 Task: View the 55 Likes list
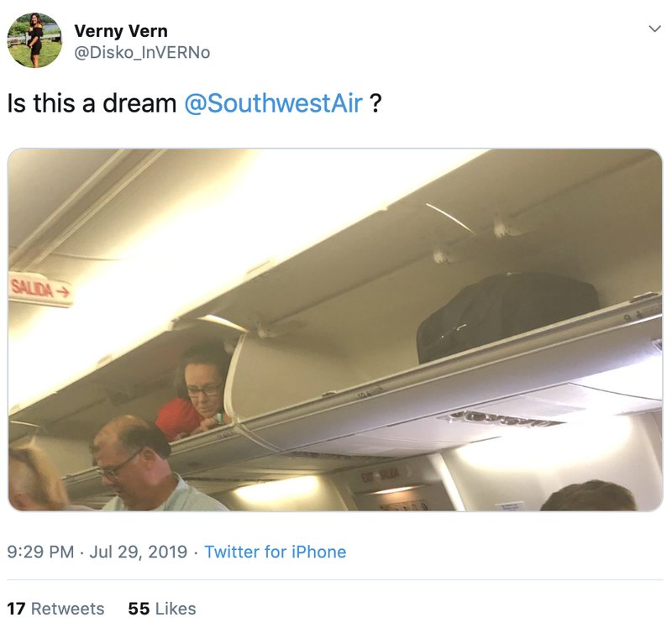point(161,607)
